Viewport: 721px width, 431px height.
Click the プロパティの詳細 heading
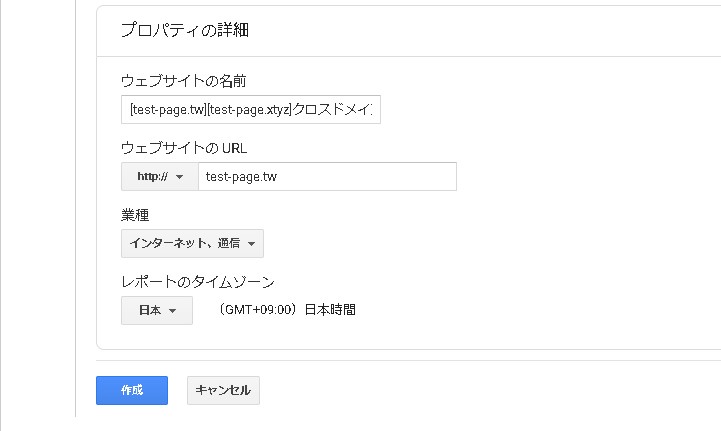pyautogui.click(x=184, y=30)
